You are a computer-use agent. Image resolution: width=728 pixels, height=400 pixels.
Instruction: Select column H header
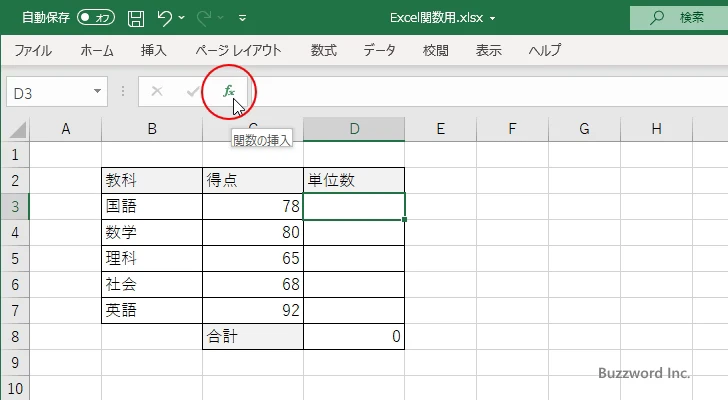click(x=656, y=129)
